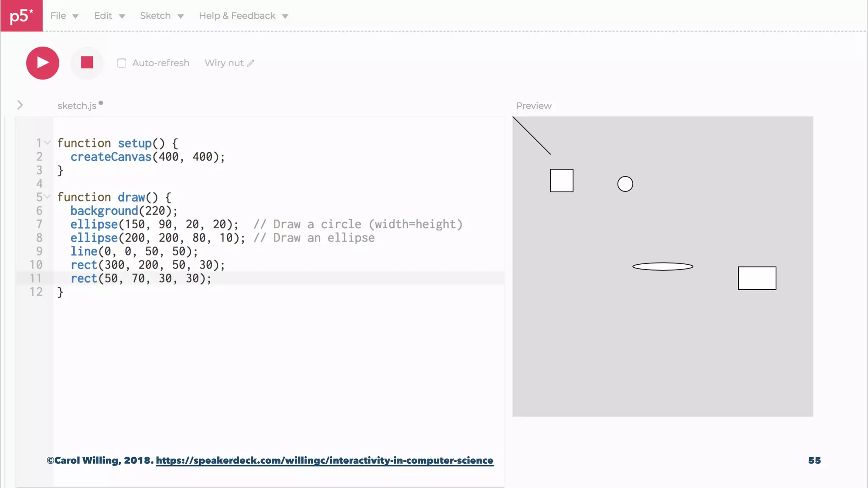Click line number 11 in gutter
The width and height of the screenshot is (868, 488).
(36, 278)
